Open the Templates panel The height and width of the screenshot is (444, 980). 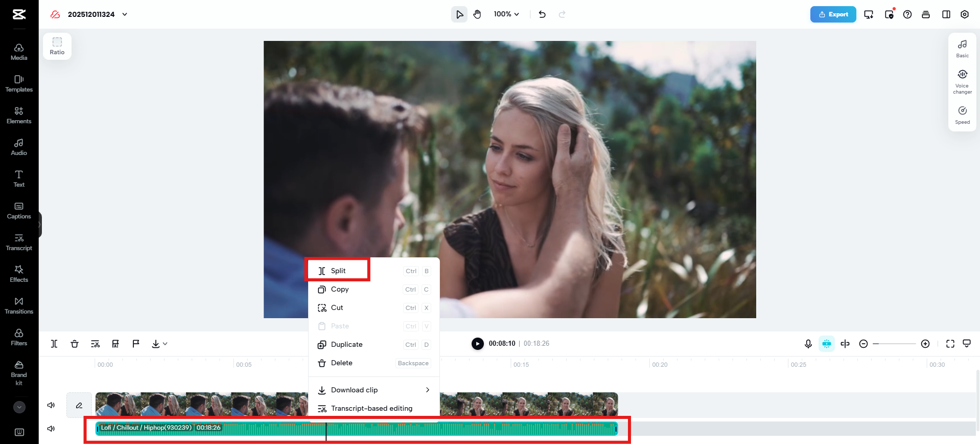pyautogui.click(x=19, y=83)
